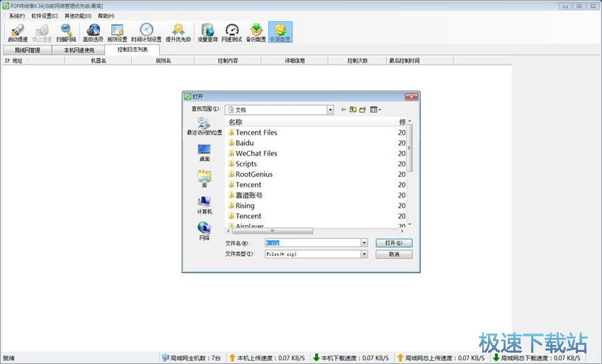Open the 其他功能(O) menu

78,16
